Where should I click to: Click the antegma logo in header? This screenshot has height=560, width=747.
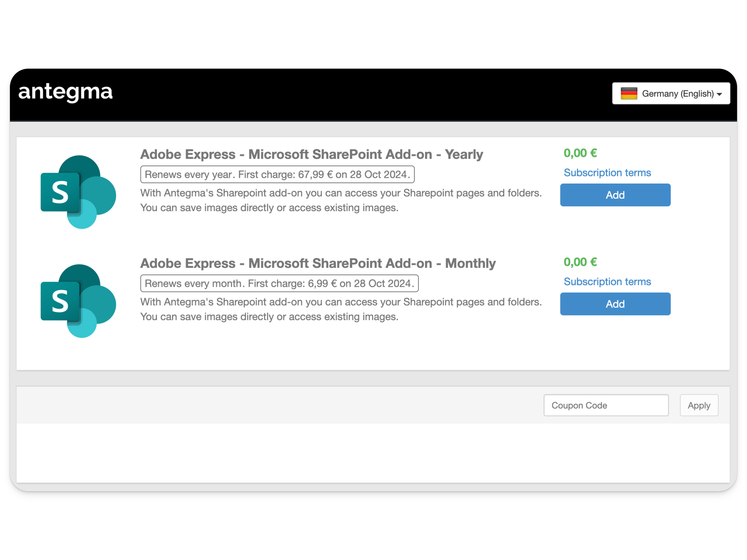[65, 92]
